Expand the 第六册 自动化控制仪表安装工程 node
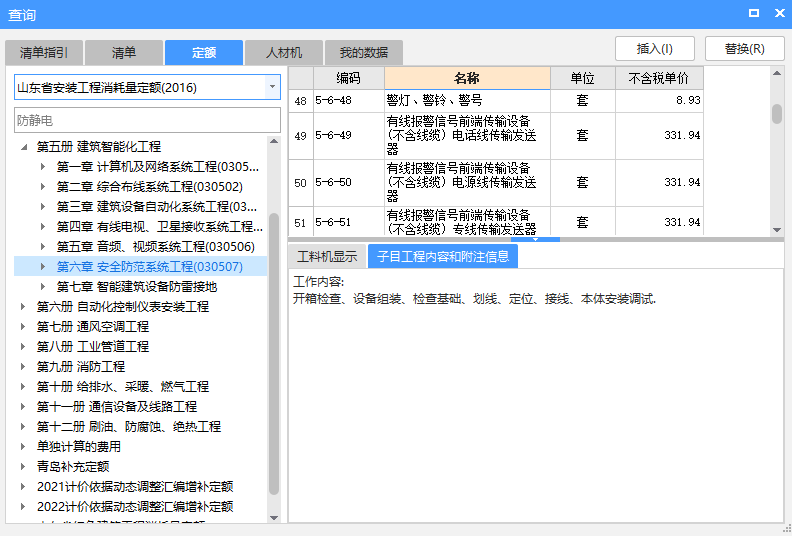The width and height of the screenshot is (792, 536). coord(23,307)
